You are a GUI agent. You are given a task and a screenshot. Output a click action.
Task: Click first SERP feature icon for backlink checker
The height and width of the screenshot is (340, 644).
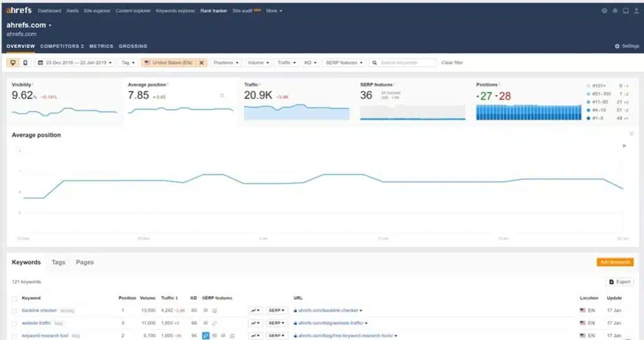[x=206, y=310]
